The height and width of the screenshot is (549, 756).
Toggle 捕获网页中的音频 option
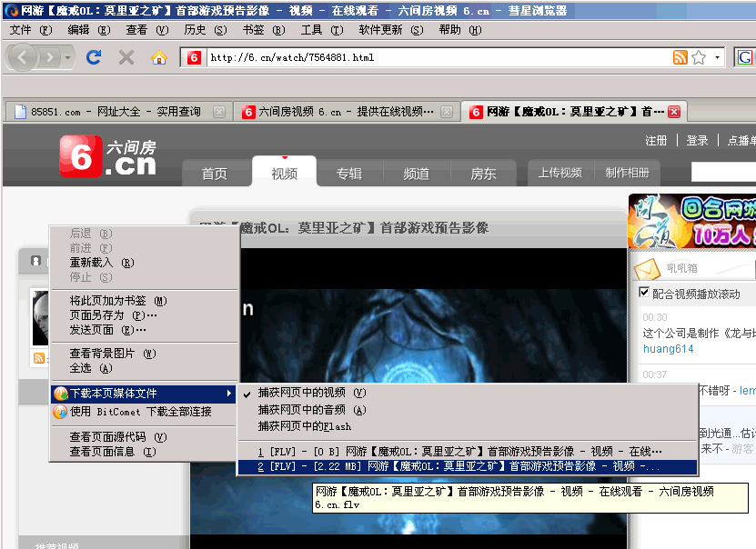[x=468, y=410]
